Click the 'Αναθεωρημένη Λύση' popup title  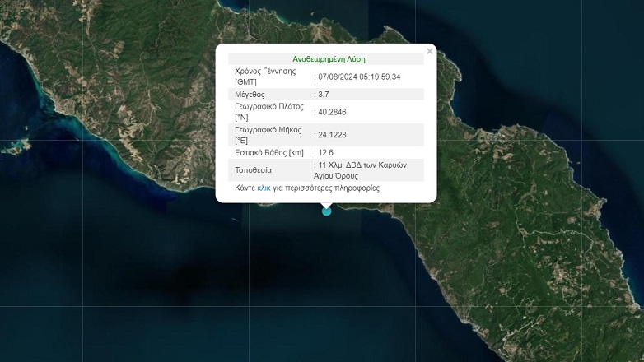pyautogui.click(x=329, y=59)
